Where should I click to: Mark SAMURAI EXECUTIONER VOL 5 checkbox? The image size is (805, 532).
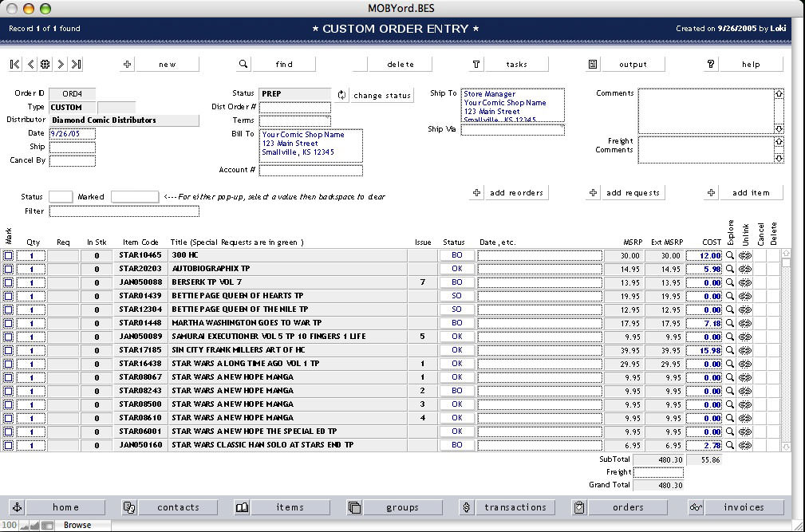tap(8, 337)
